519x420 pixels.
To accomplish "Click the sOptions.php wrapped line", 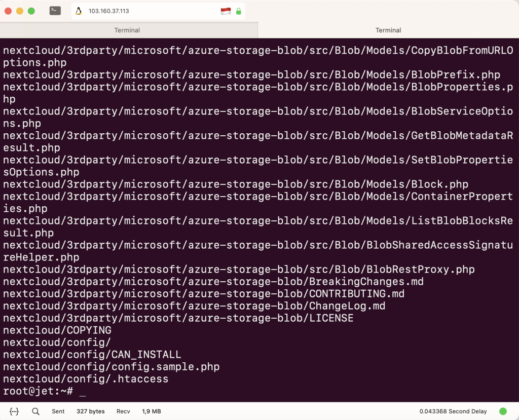I will tap(42, 172).
